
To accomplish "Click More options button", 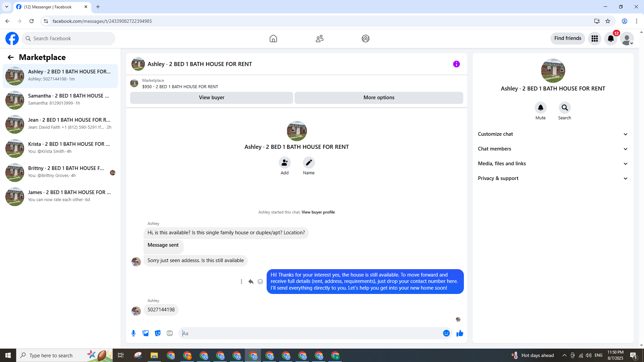I will [379, 98].
